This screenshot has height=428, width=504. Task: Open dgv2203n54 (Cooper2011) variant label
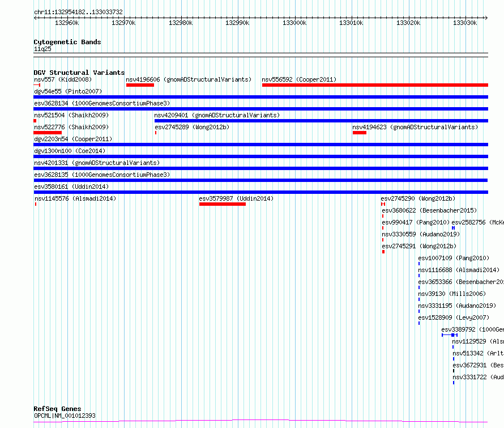(x=73, y=139)
